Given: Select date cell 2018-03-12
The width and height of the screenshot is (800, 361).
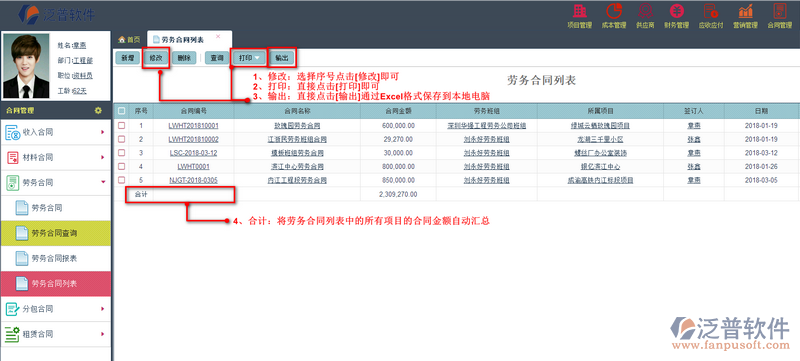Looking at the screenshot, I should click(761, 153).
